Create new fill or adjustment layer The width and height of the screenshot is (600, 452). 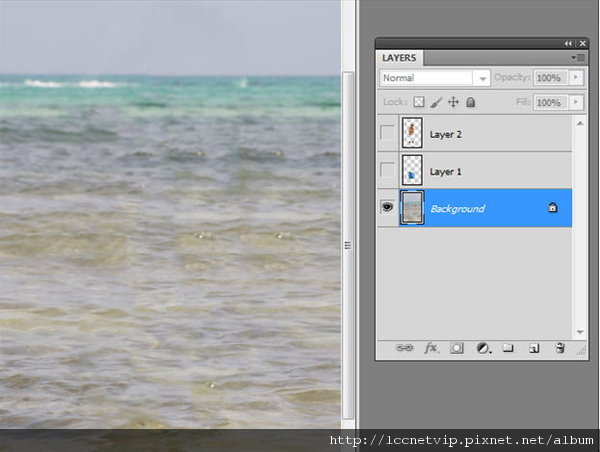click(483, 348)
